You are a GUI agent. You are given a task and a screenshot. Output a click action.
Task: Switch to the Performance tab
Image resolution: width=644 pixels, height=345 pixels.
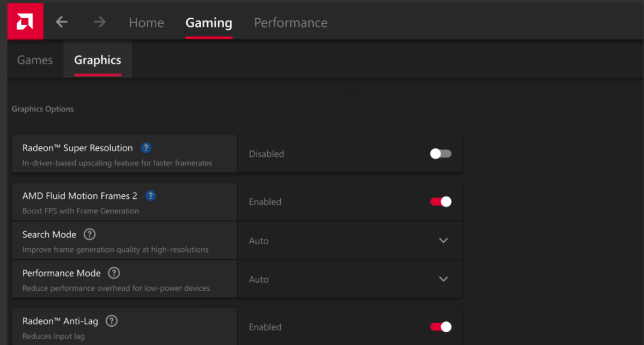click(x=290, y=23)
